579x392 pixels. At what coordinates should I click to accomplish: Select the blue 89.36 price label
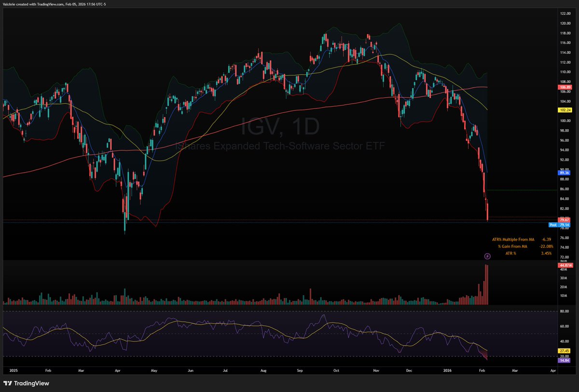click(565, 172)
